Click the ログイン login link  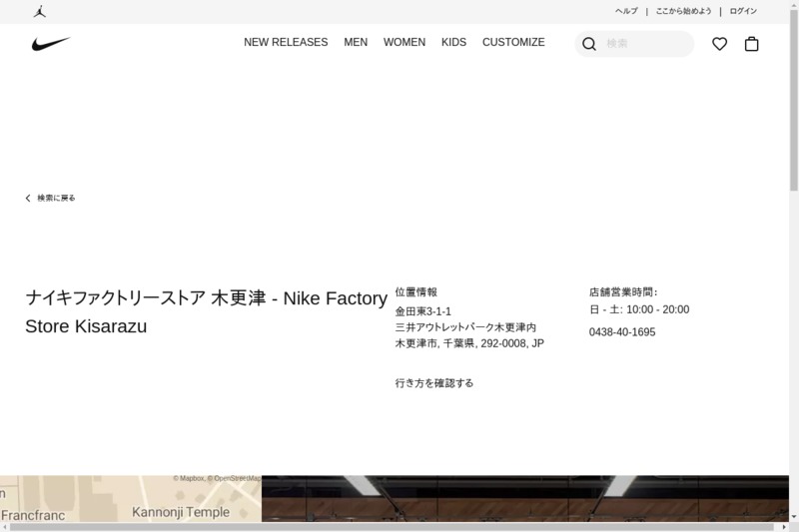point(743,11)
